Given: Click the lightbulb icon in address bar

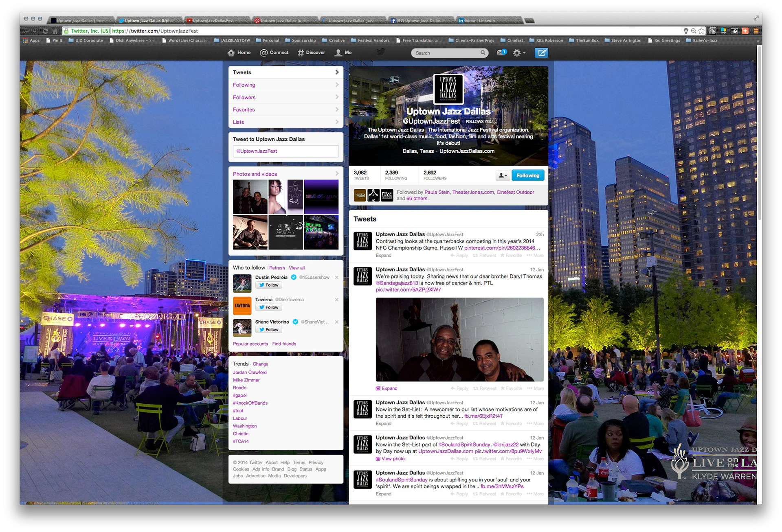Looking at the screenshot, I should (686, 31).
